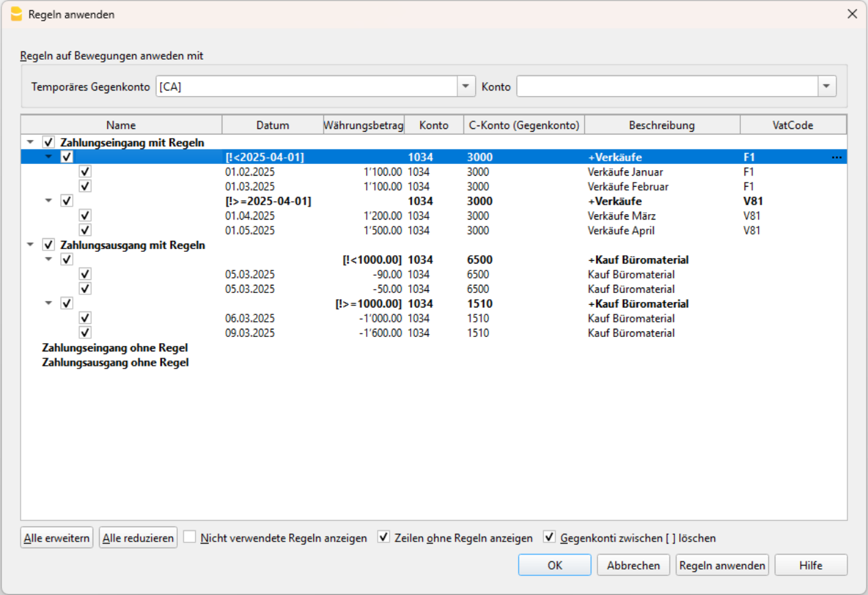Open the Temporäres Gegenkonto dropdown arrow
868x595 pixels.
click(x=466, y=86)
